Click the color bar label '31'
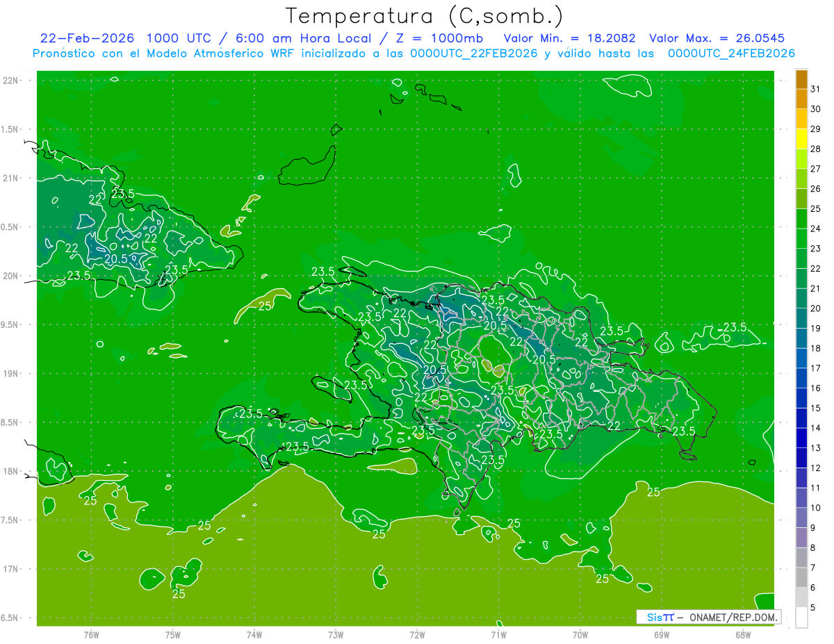 click(x=816, y=89)
